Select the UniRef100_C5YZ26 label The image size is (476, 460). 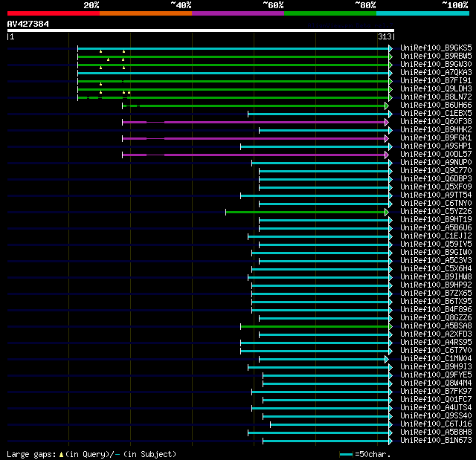point(436,212)
